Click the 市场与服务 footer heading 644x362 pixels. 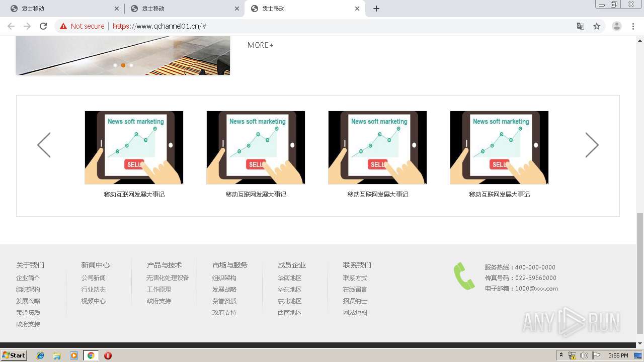[230, 265]
